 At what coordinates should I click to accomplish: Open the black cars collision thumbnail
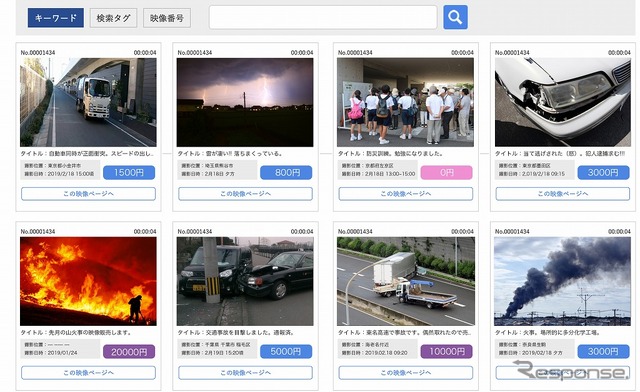(245, 281)
